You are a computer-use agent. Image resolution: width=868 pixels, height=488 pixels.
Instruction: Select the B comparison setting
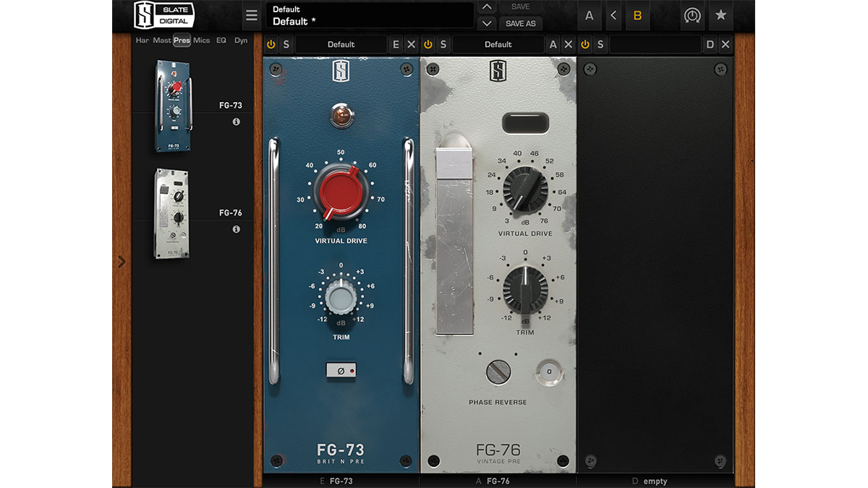click(637, 15)
